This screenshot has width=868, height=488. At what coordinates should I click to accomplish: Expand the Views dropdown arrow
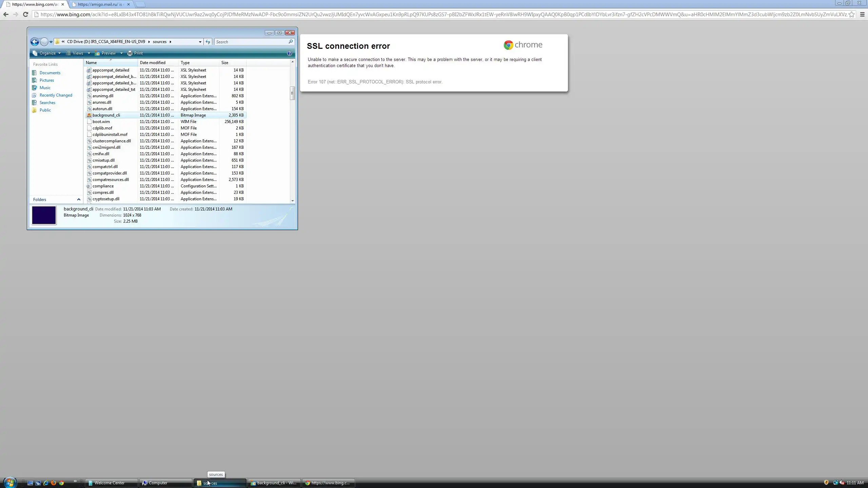pyautogui.click(x=89, y=53)
